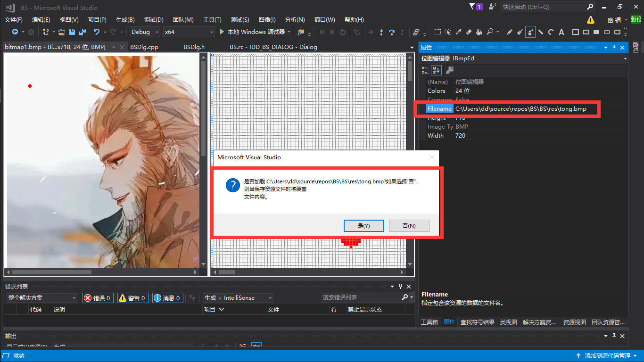Screen dimensions: 644x362
Task: Toggle the 消息 0 filter
Action: coord(167,297)
